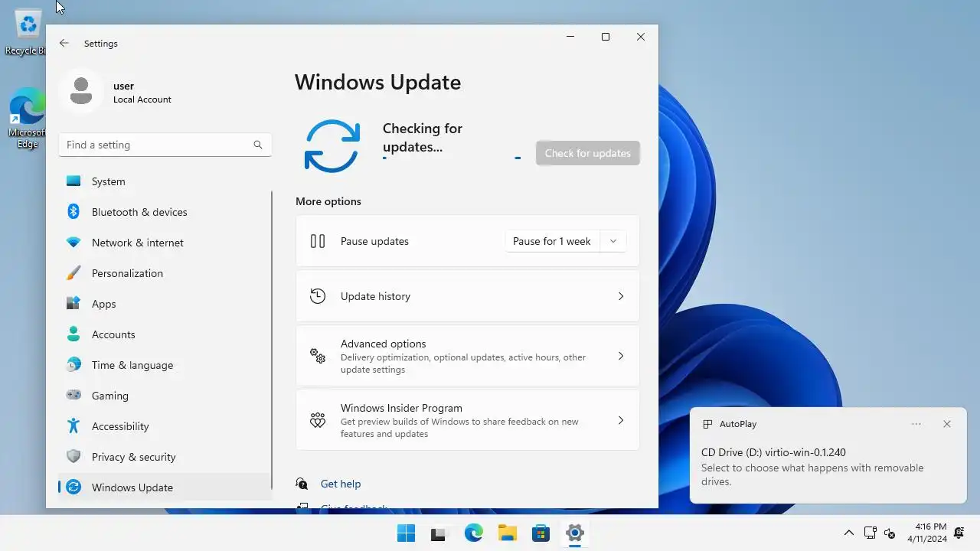Open the Update history chevron

pyautogui.click(x=621, y=296)
